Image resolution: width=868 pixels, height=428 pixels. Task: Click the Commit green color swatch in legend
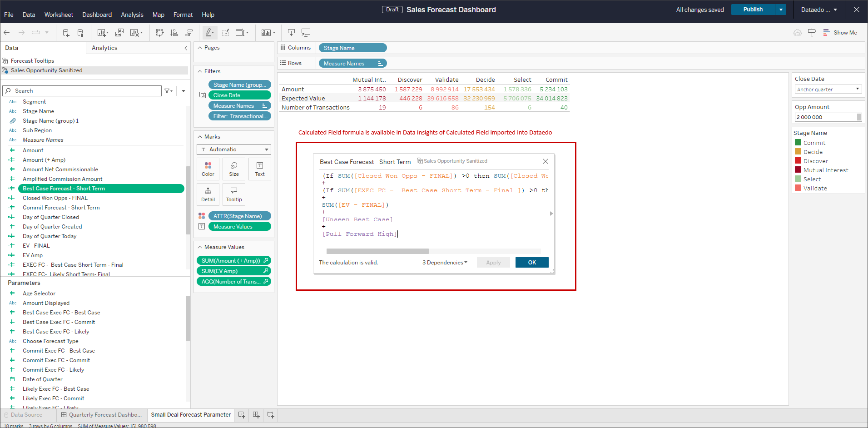click(x=798, y=143)
